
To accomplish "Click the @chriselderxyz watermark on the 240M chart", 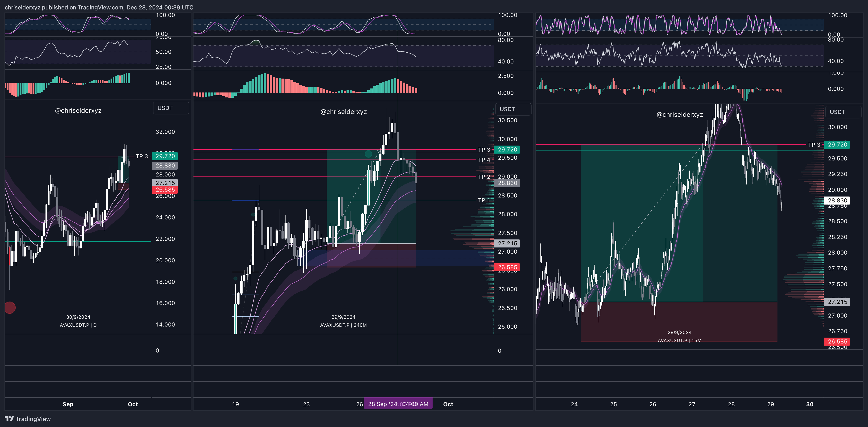I will 343,112.
